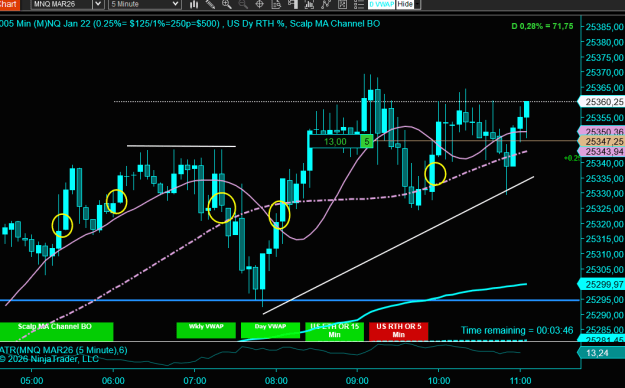Select the drawing tools pencil icon
The height and width of the screenshot is (388, 625).
point(210,4)
